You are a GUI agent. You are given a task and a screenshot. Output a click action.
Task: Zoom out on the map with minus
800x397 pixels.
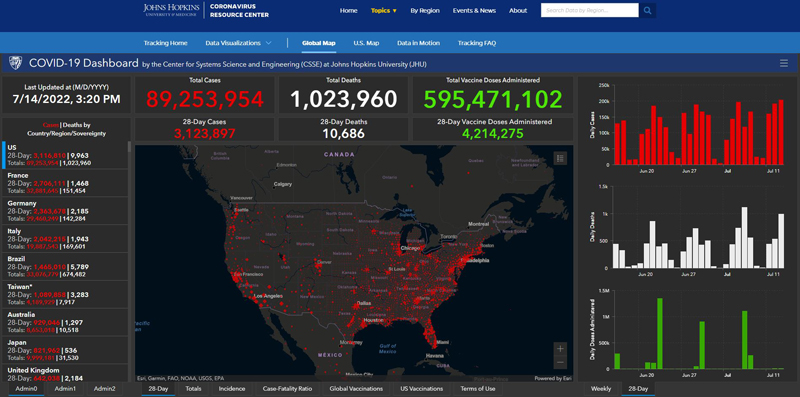(x=560, y=362)
